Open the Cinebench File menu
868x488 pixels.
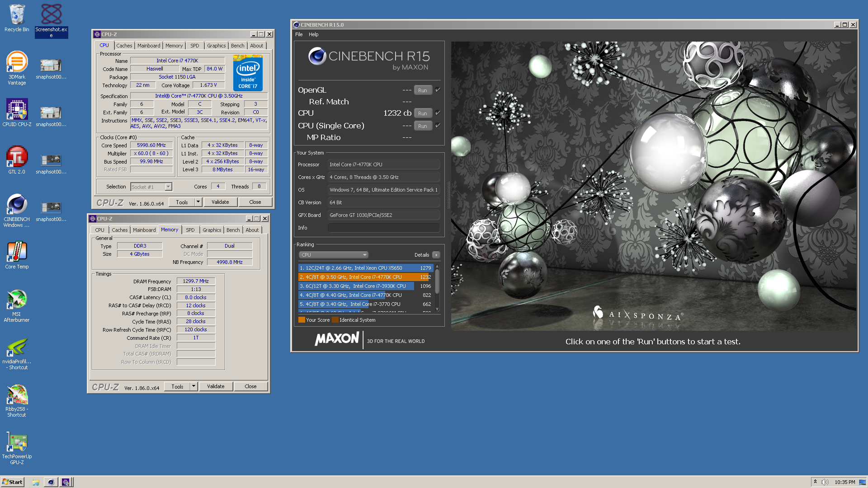point(299,34)
